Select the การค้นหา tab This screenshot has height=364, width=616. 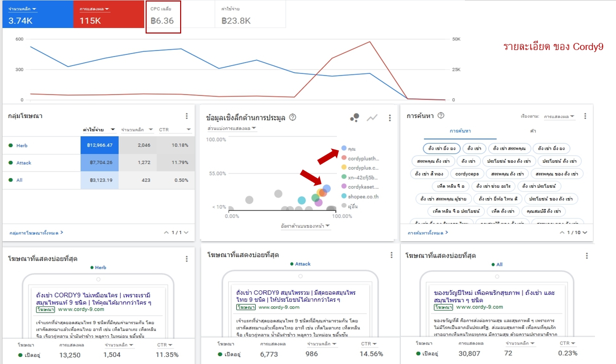(460, 131)
